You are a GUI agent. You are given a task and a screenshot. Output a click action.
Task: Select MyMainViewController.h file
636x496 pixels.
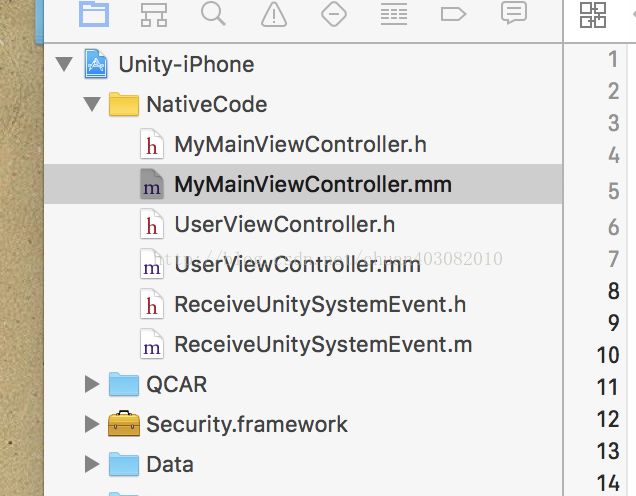pyautogui.click(x=300, y=145)
